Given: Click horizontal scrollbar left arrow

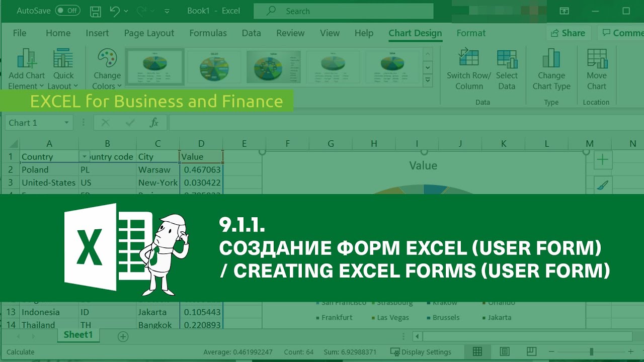Looking at the screenshot, I should point(417,336).
